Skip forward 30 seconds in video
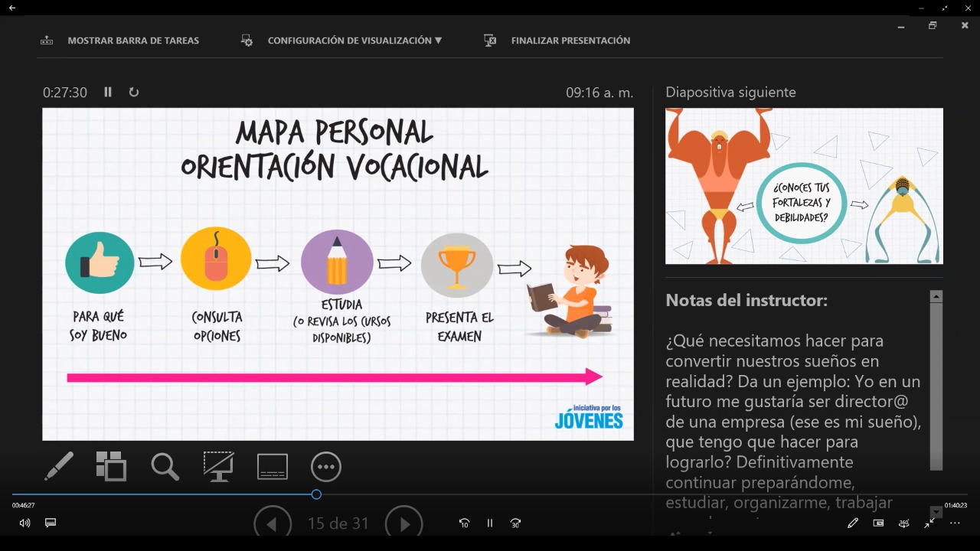 point(516,523)
